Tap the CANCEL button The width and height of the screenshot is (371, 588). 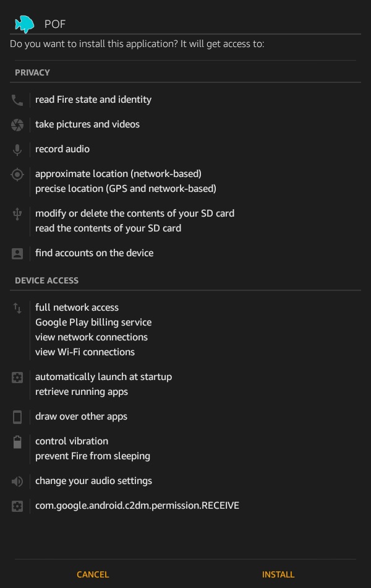pyautogui.click(x=93, y=574)
